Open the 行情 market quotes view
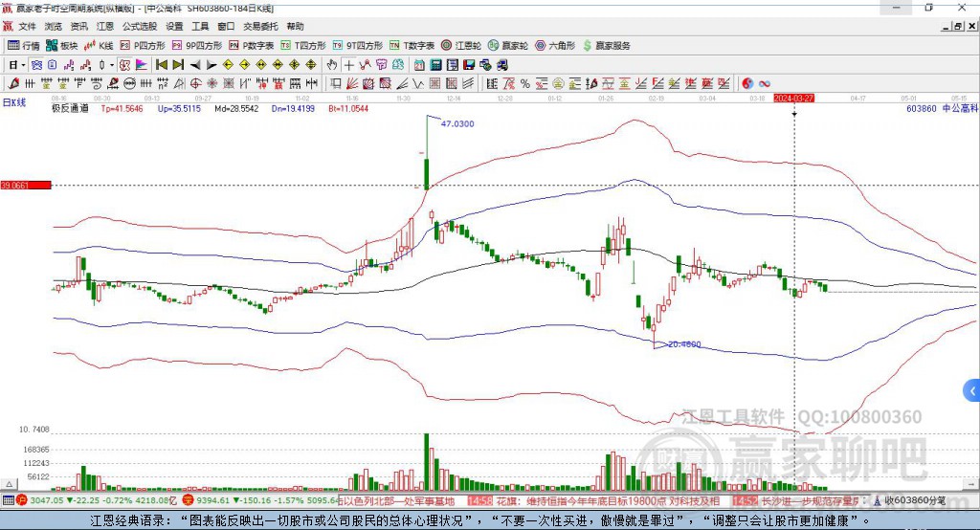Image resolution: width=980 pixels, height=530 pixels. pos(23,46)
